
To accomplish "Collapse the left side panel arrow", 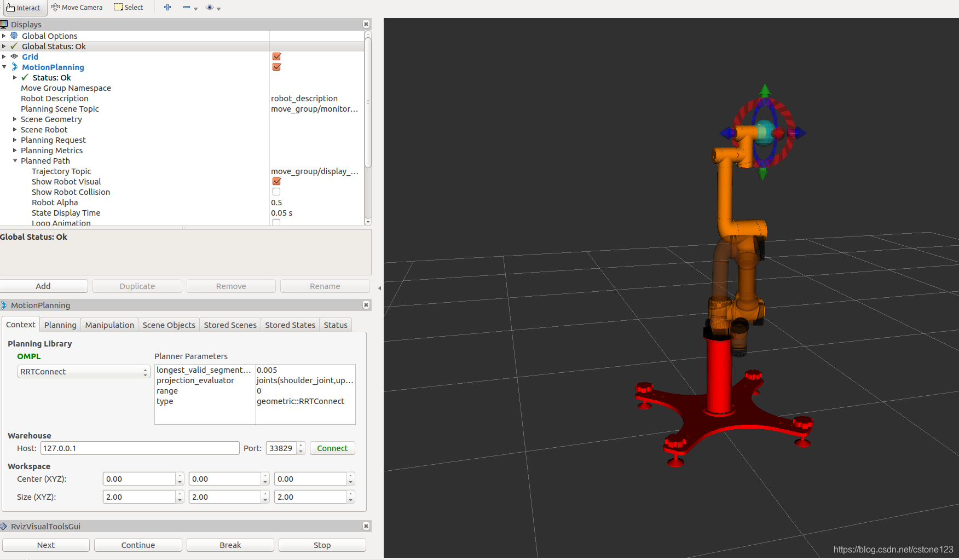I will pos(379,288).
